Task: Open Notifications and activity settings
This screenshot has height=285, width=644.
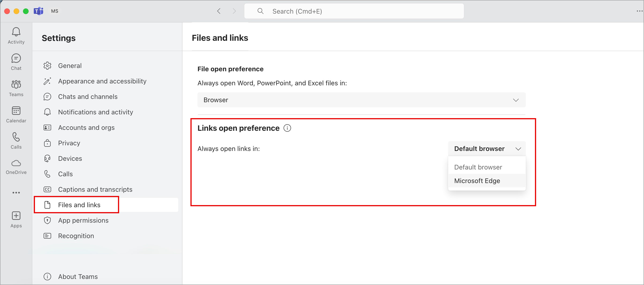Action: coord(95,112)
